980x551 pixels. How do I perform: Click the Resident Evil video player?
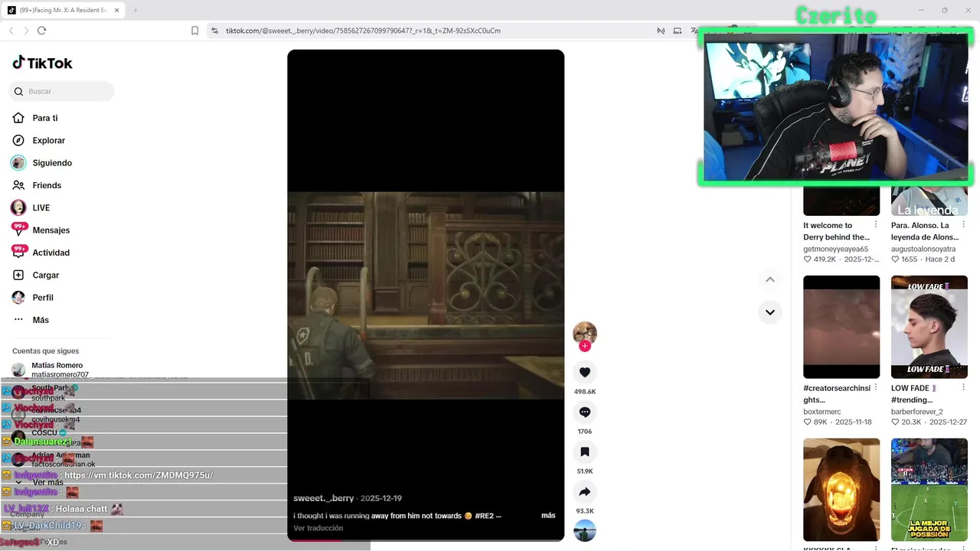(426, 295)
